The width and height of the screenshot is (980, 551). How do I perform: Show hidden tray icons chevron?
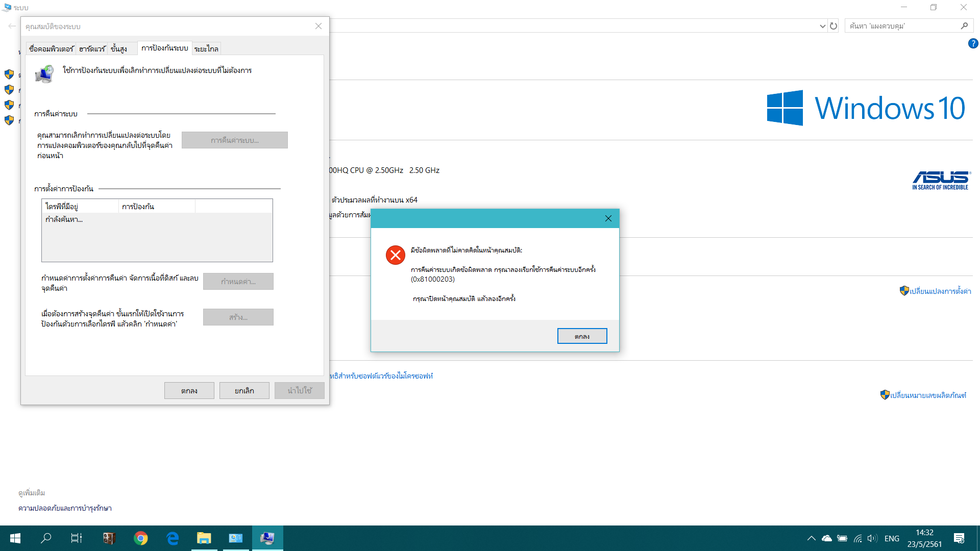click(x=811, y=538)
